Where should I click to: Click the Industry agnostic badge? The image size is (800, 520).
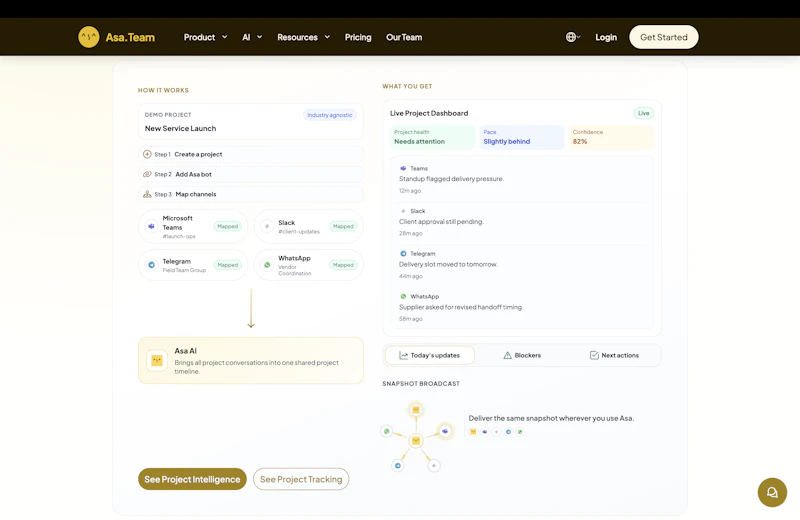tap(330, 115)
